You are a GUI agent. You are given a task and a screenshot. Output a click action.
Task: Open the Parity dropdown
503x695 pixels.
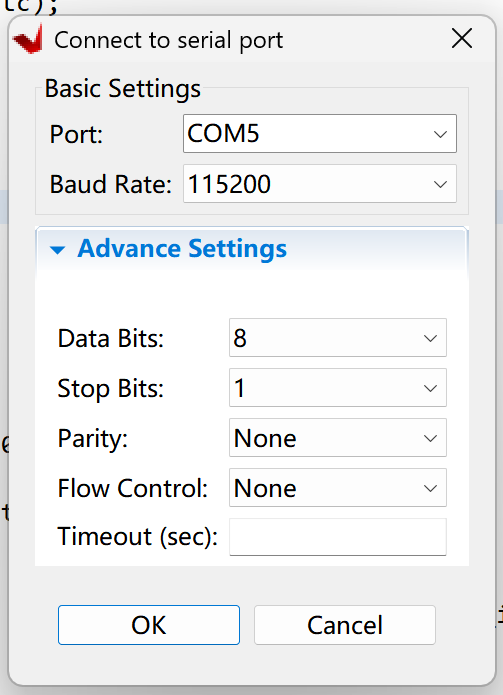338,437
